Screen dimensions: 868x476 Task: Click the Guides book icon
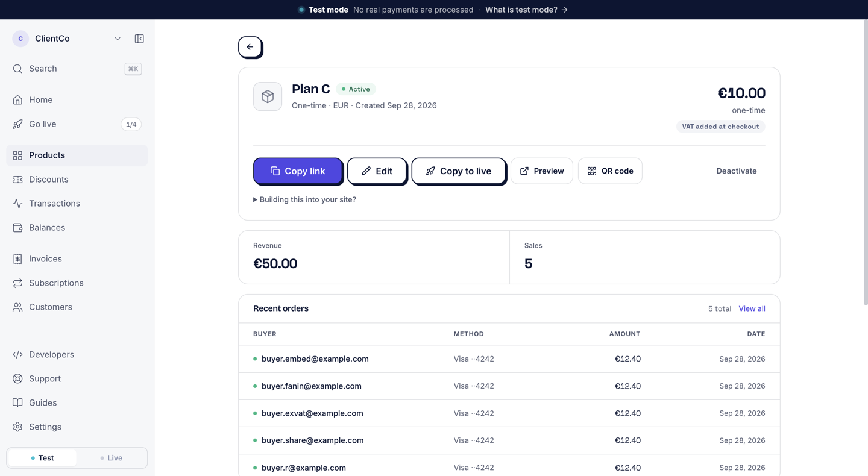pos(17,403)
